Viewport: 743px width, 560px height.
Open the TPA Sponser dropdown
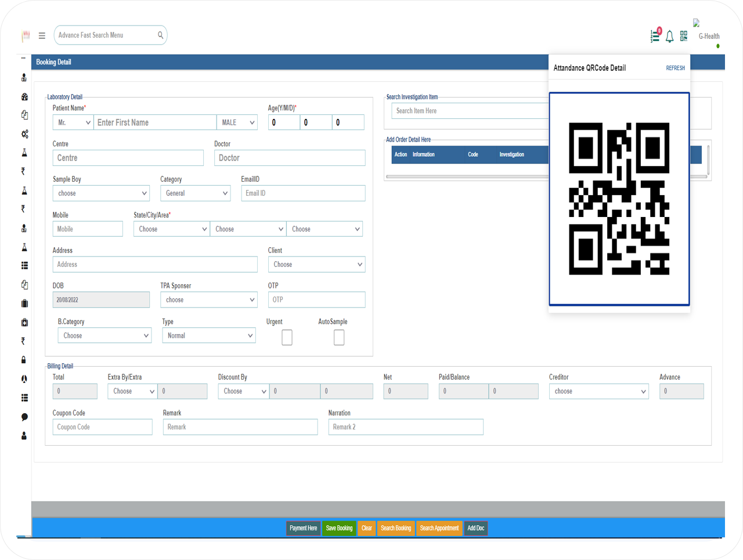tap(208, 299)
